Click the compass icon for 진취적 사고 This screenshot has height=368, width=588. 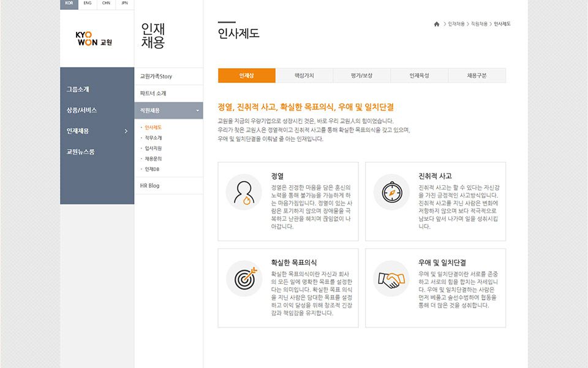[391, 192]
